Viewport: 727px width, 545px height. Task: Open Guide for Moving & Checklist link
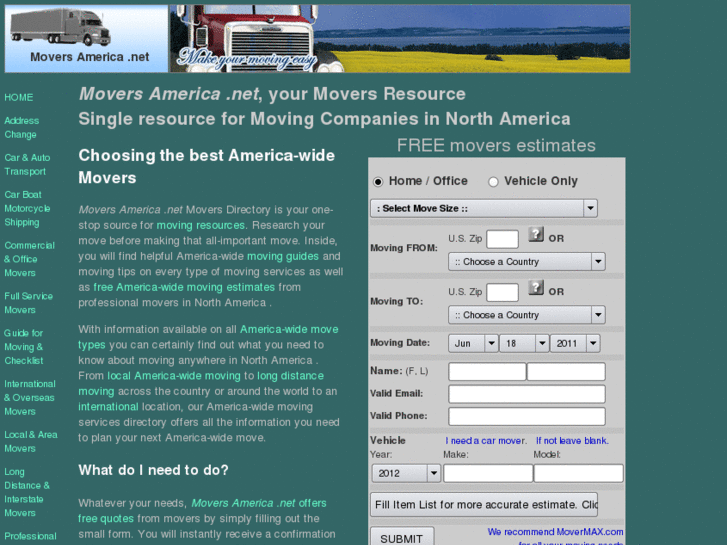pyautogui.click(x=24, y=346)
